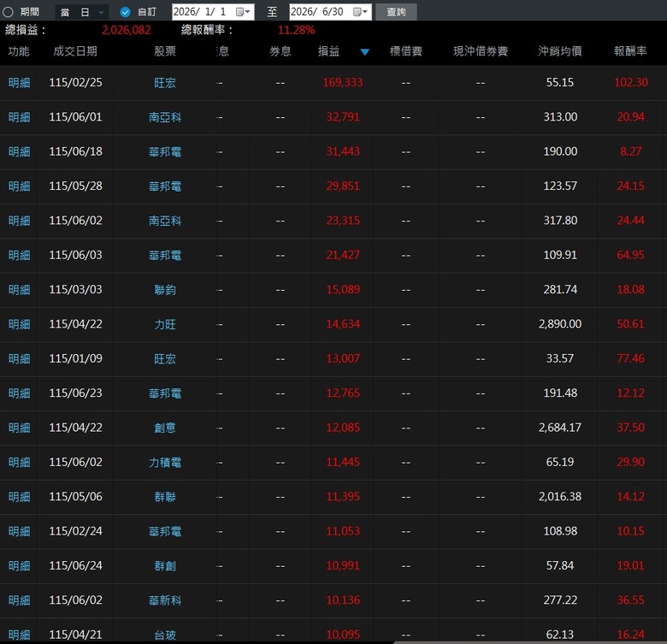Viewport: 667px width, 644px height.
Task: Sort by 沖銷均價 column header
Action: (x=560, y=51)
